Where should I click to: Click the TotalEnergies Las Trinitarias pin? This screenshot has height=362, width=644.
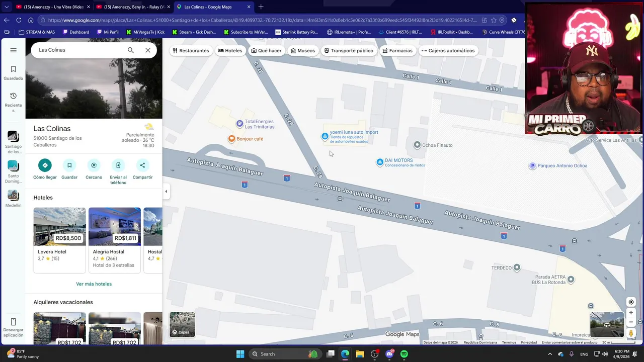[x=240, y=124]
